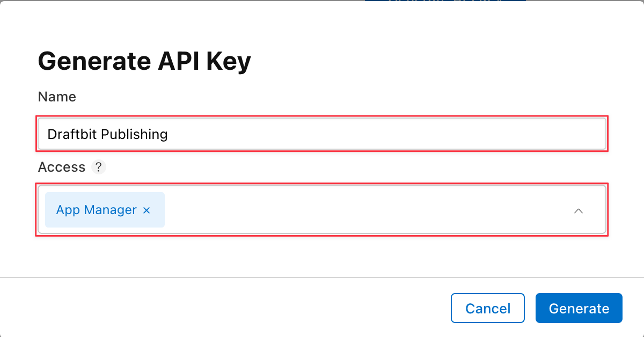Click the footer area left of Cancel
The image size is (644, 337).
pyautogui.click(x=215, y=308)
